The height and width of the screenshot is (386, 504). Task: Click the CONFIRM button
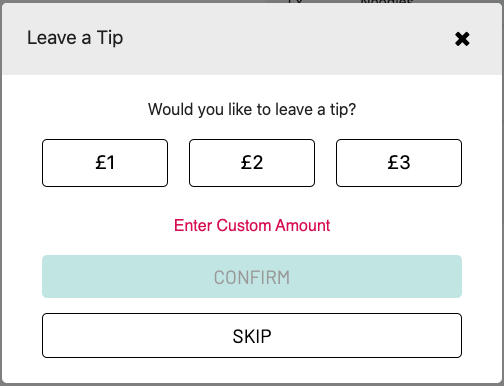[x=252, y=277]
